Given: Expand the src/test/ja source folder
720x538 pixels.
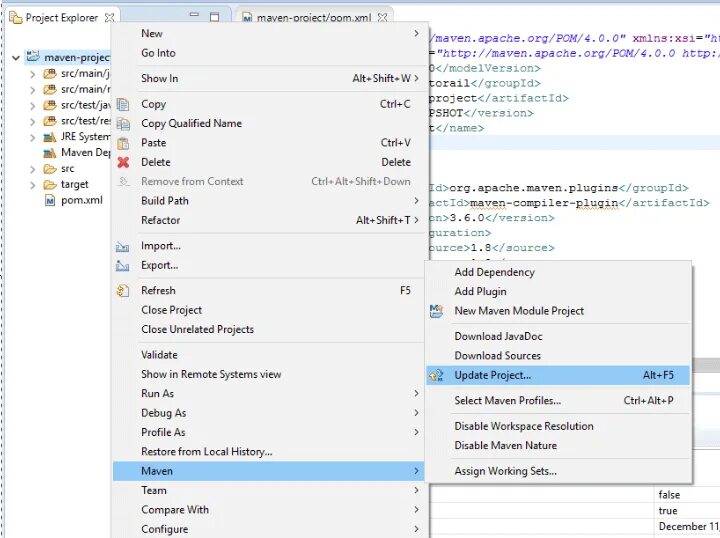Looking at the screenshot, I should [32, 106].
